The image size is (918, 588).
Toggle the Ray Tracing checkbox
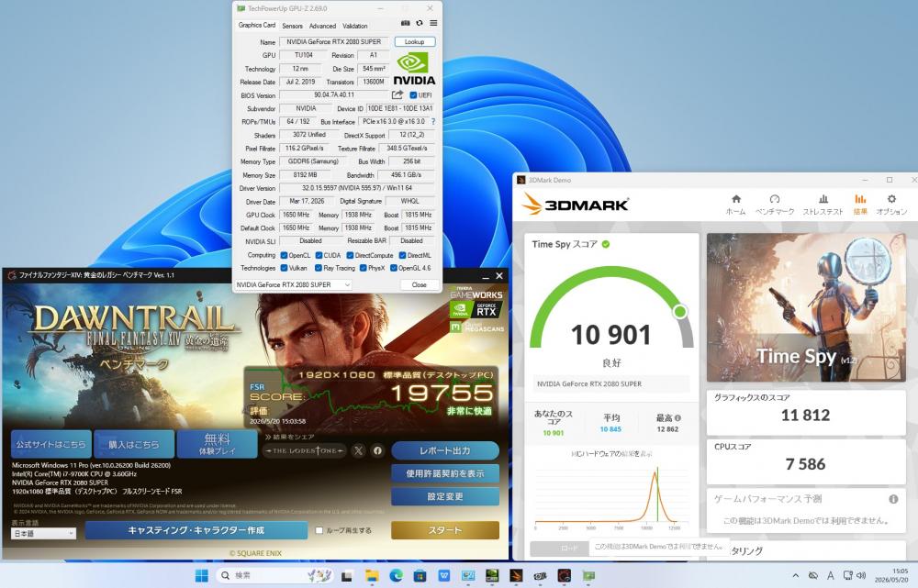click(x=319, y=268)
